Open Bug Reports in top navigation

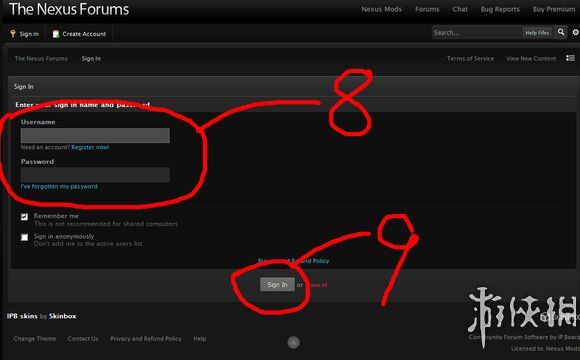(x=500, y=9)
